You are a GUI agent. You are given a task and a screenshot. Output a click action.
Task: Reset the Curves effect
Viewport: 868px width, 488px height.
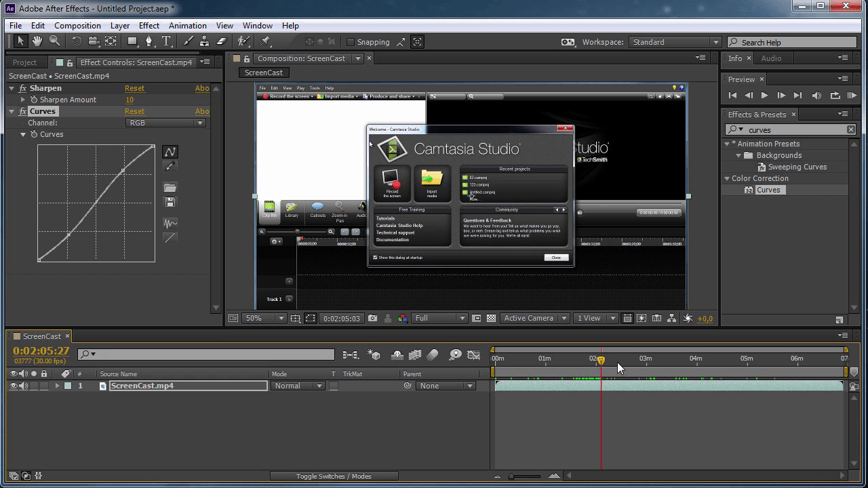(x=134, y=111)
